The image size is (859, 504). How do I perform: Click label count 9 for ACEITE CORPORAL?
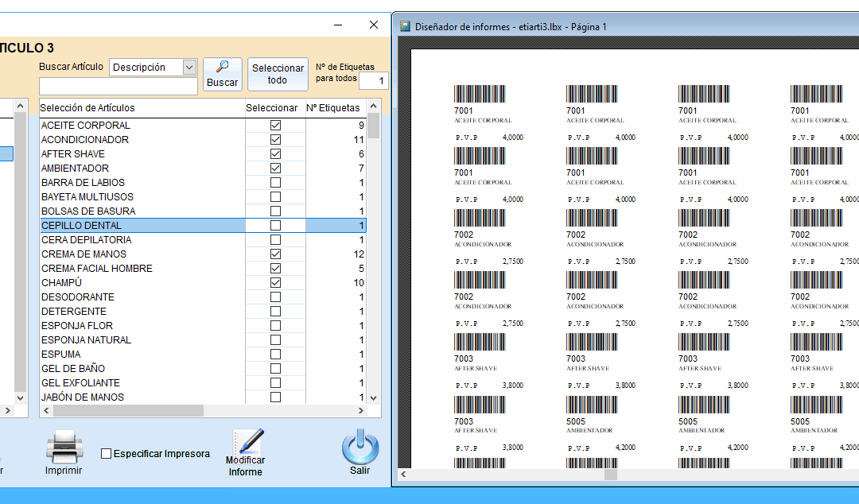336,126
